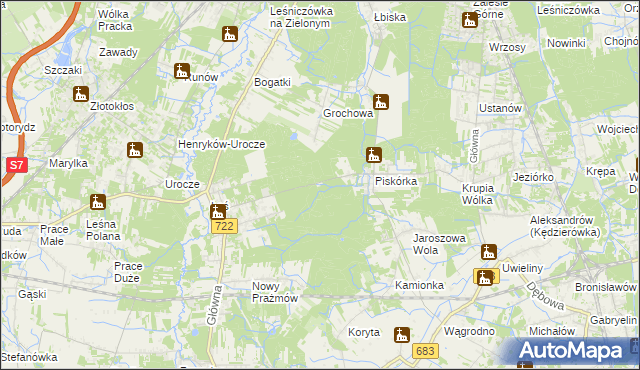Select the Michałów label
Viewport: 640px width, 370px height.
[x=552, y=331]
